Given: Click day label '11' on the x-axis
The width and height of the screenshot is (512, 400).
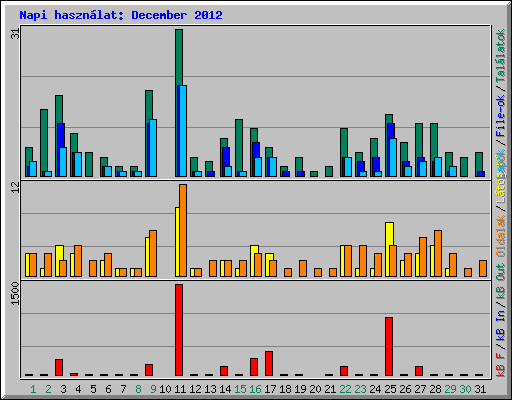Looking at the screenshot, I should (x=180, y=389).
